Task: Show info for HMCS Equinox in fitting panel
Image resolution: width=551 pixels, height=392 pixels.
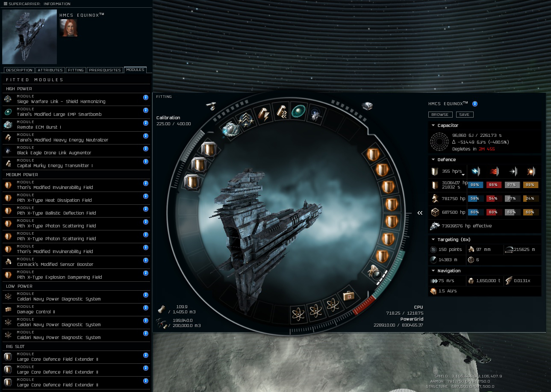Action: (475, 104)
